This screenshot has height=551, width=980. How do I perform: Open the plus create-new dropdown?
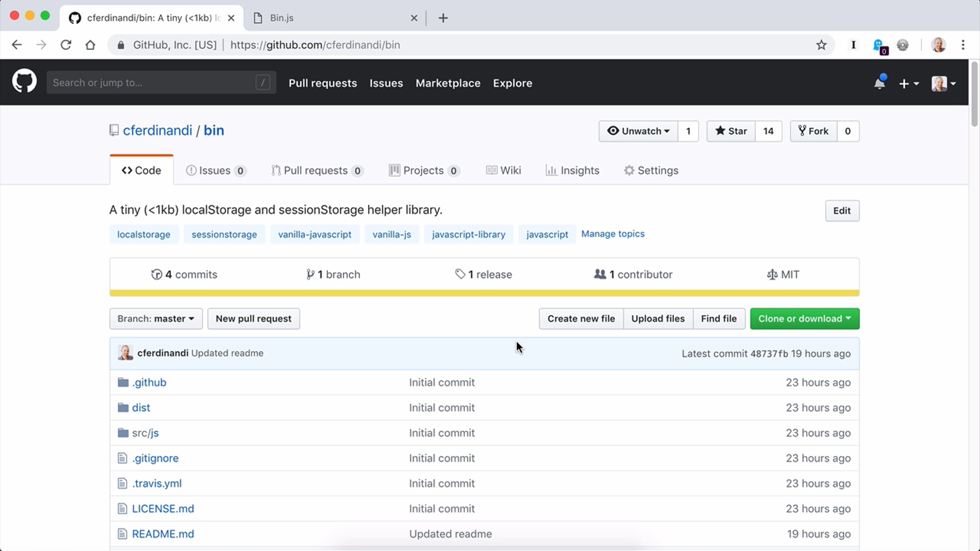[x=909, y=84]
